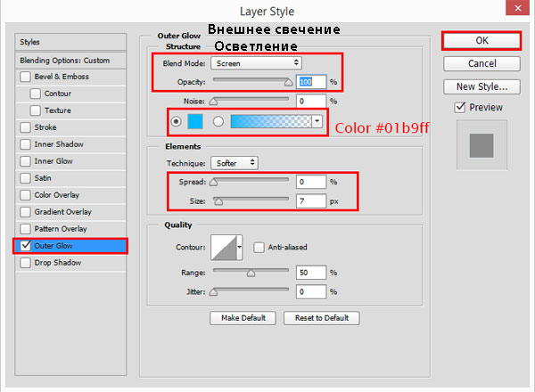Enable the Pattern Overlay checkbox
The width and height of the screenshot is (535, 392).
coord(25,229)
